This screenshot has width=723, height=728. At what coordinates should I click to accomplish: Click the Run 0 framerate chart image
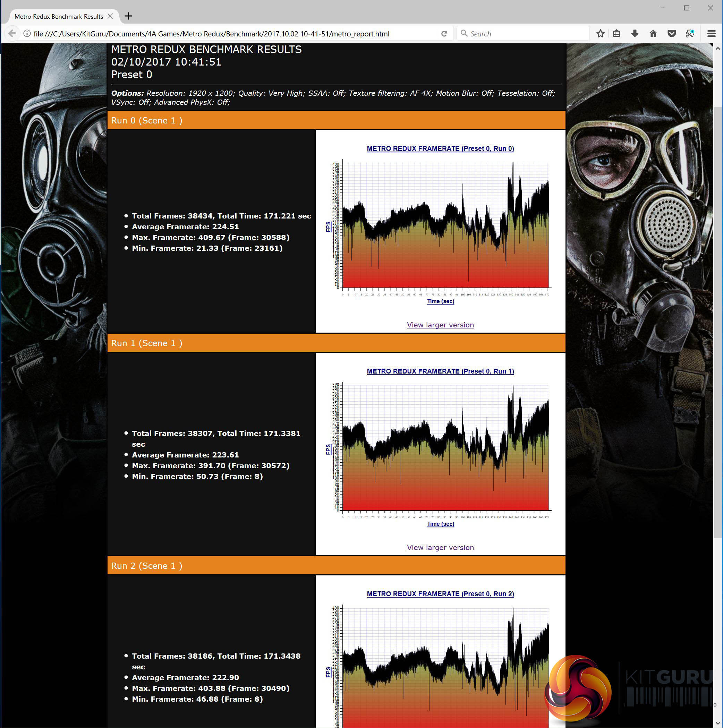click(x=440, y=226)
